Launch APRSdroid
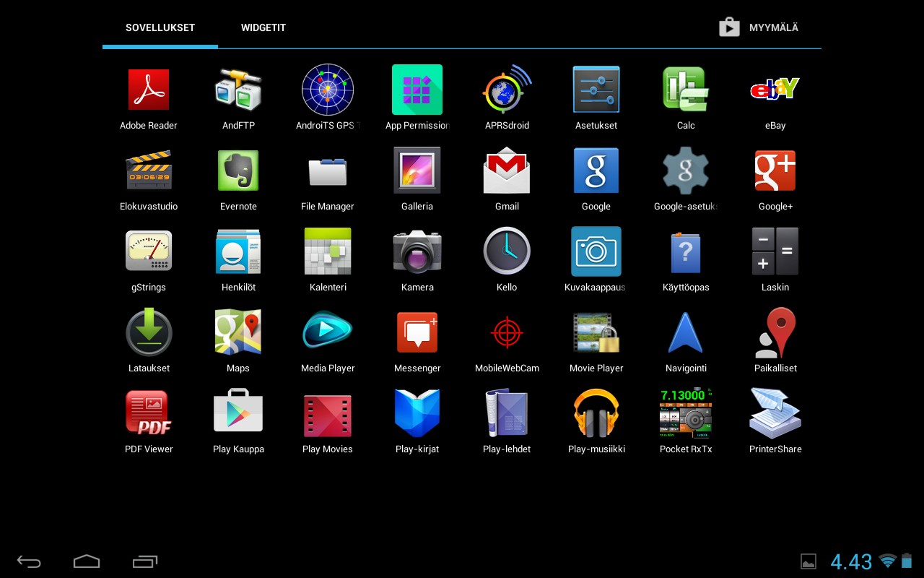The height and width of the screenshot is (578, 924). pos(507,90)
